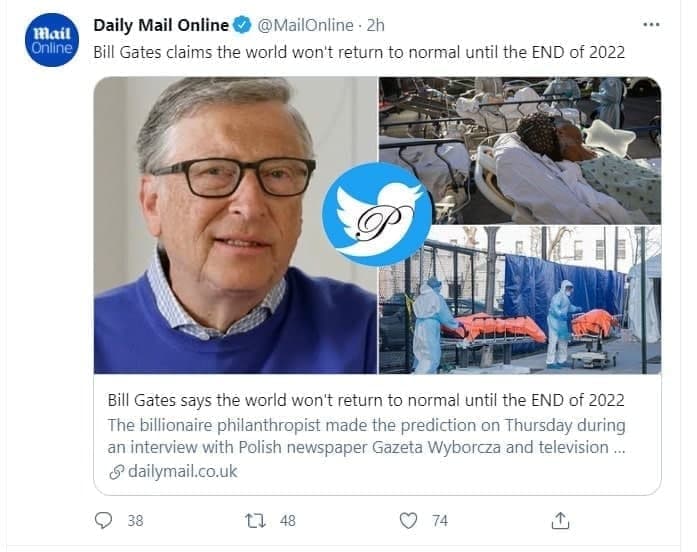This screenshot has width=697, height=552.
Task: Click the share upload icon
Action: tap(561, 520)
